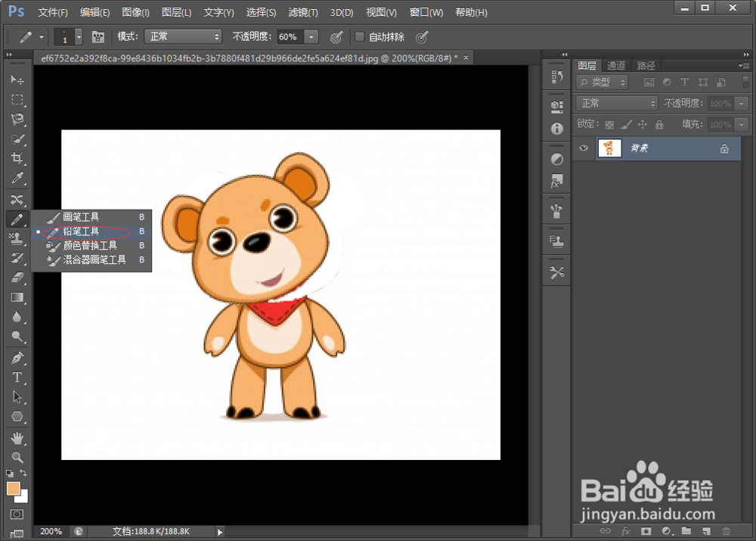Open the Info panel icon
The height and width of the screenshot is (541, 756).
pyautogui.click(x=557, y=129)
